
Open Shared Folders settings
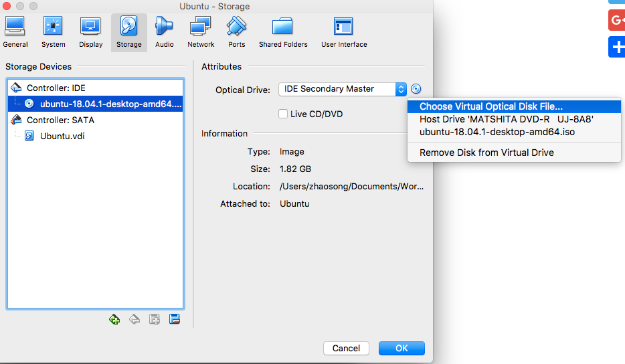coord(283,32)
